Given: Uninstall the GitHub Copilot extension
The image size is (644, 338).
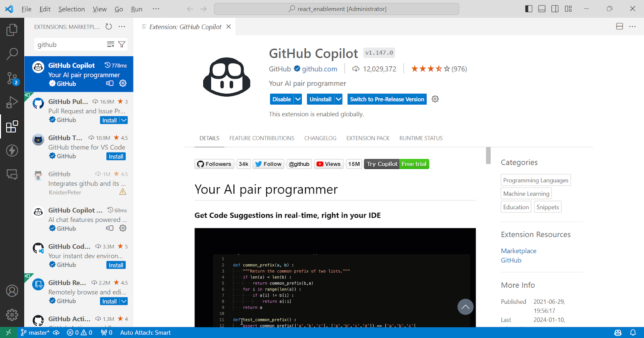Looking at the screenshot, I should point(320,99).
